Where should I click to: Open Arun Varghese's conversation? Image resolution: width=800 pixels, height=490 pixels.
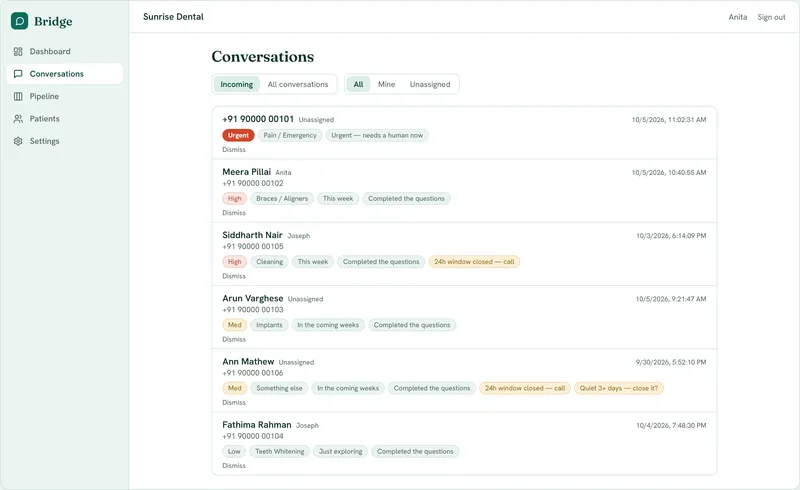click(464, 318)
